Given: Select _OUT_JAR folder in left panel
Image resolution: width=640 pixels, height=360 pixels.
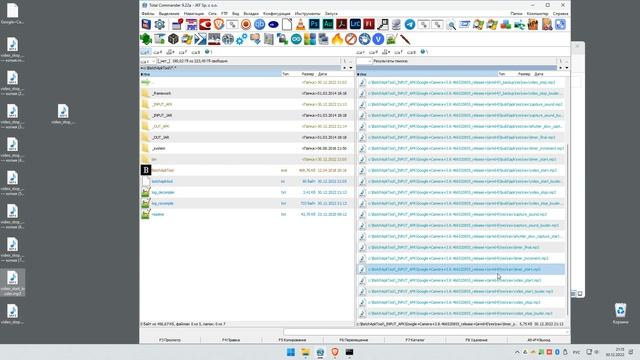Looking at the screenshot, I should point(247,138).
